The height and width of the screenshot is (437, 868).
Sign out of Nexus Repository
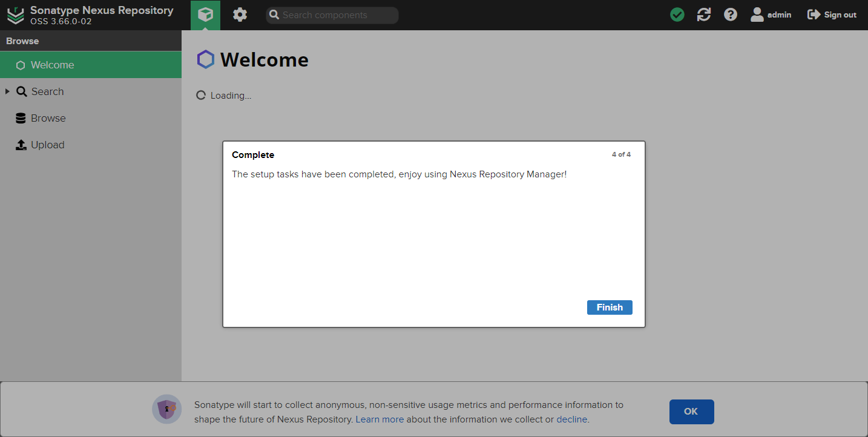point(832,15)
